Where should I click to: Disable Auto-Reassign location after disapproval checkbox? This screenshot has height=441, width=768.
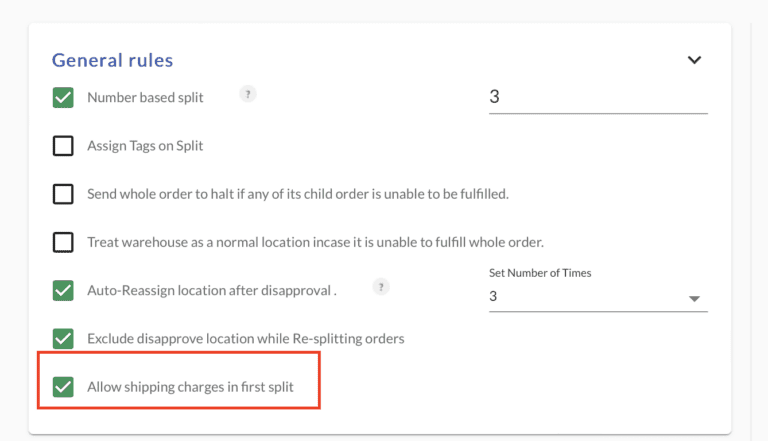click(63, 290)
